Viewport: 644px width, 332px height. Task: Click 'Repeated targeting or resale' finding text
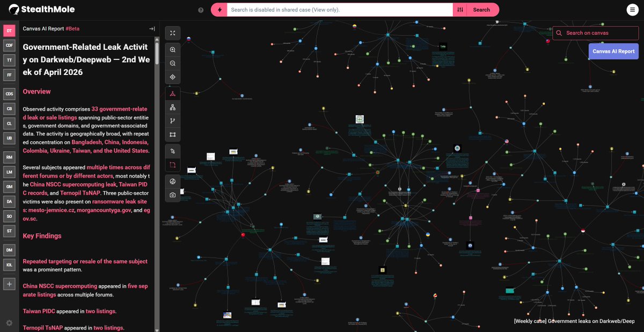click(85, 261)
